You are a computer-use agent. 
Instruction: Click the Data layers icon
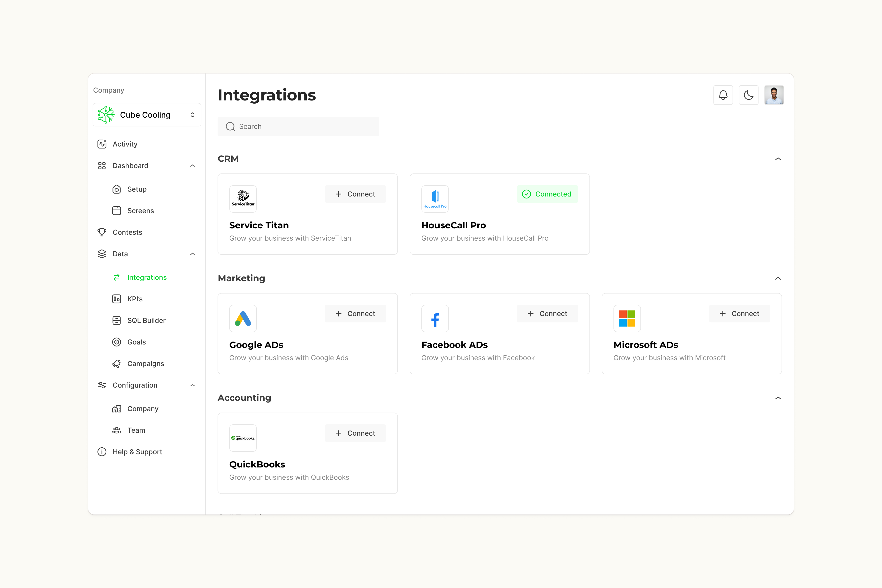pyautogui.click(x=102, y=254)
